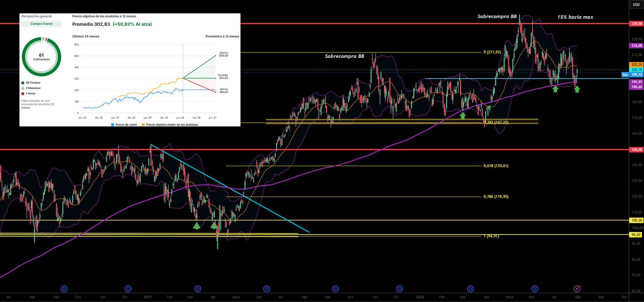
Task: Click the 'Compra fuerte' badge in overlay
Action: click(x=41, y=24)
